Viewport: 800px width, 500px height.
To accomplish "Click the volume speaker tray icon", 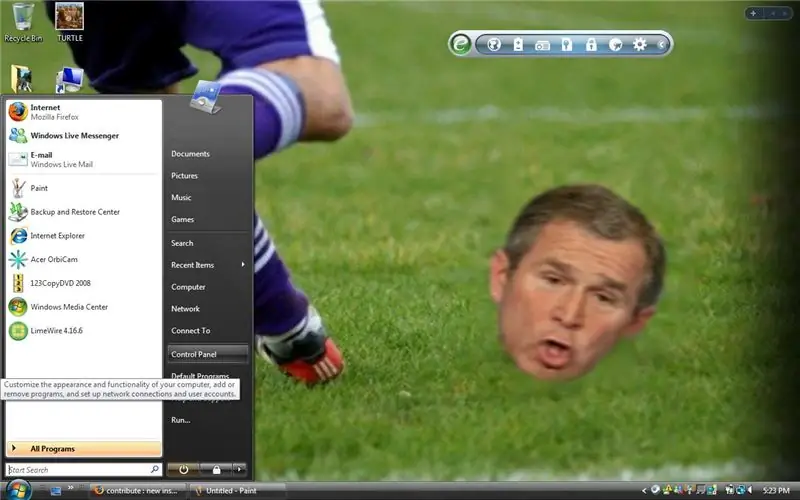I will [750, 490].
